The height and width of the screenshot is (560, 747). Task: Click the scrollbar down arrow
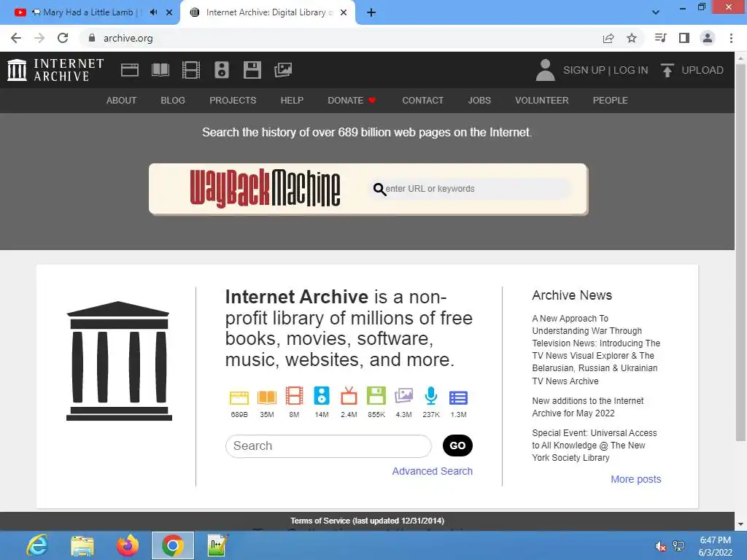(740, 524)
